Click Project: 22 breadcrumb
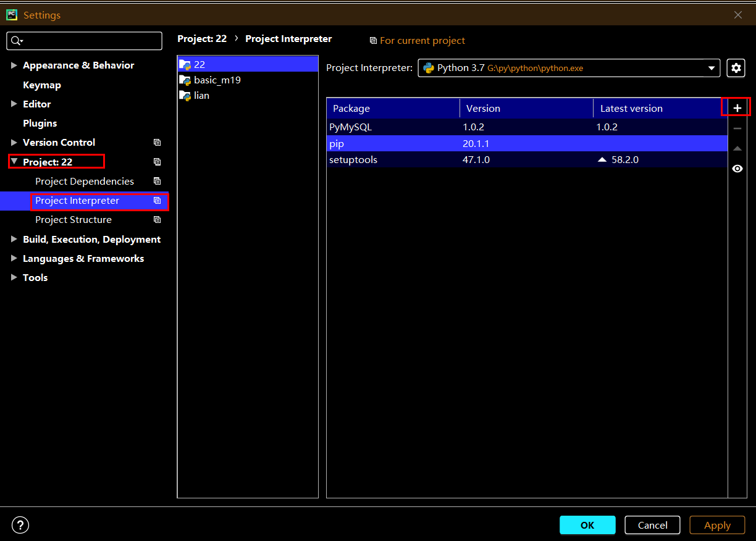Screen dimensions: 756x541 point(202,39)
